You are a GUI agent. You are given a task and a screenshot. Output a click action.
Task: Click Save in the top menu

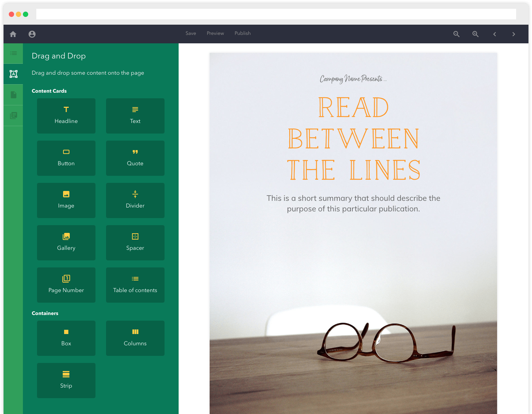tap(191, 33)
